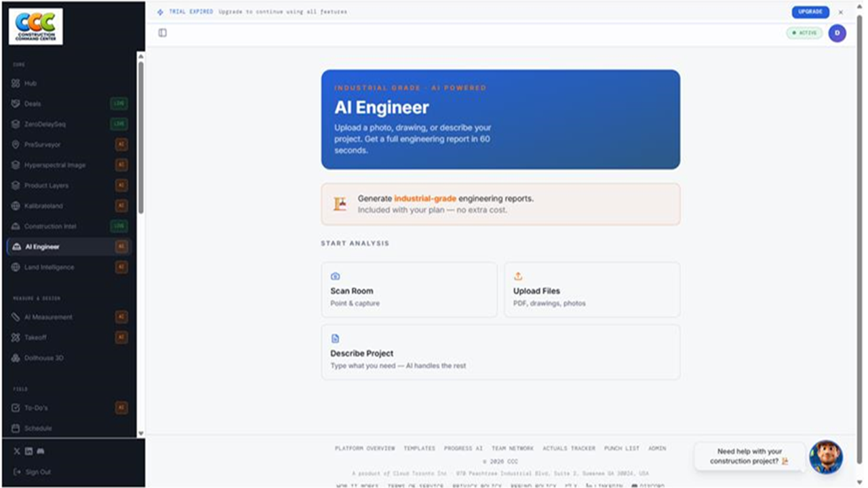
Task: Choose Upload Files to start analysis
Action: pyautogui.click(x=592, y=289)
